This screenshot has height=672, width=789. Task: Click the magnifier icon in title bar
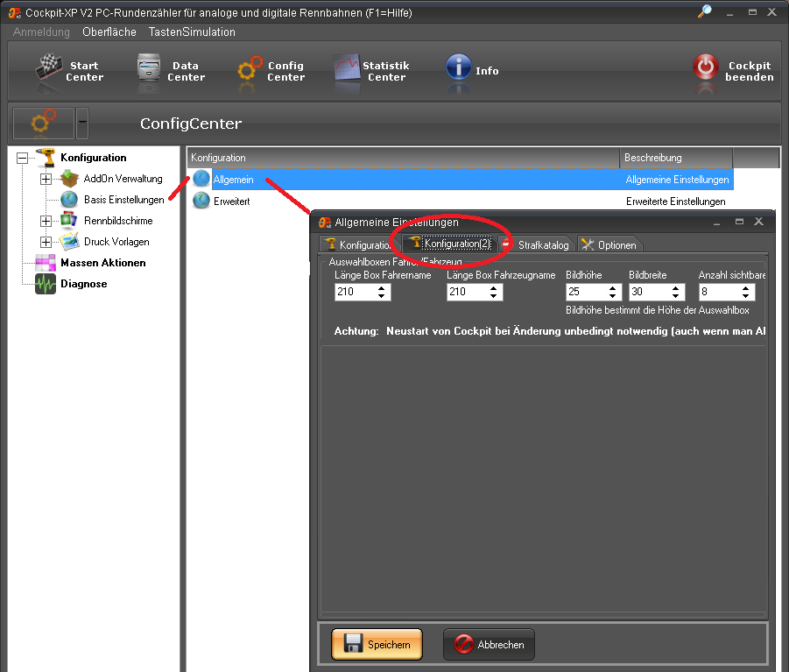[705, 11]
